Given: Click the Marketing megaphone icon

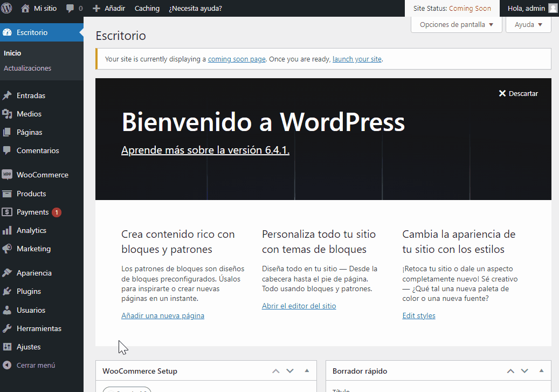Looking at the screenshot, I should [7, 249].
